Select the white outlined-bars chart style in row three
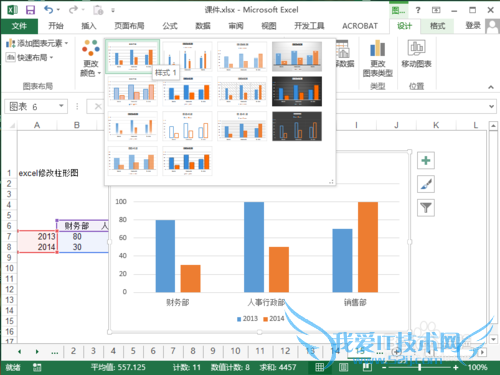The image size is (500, 375). pos(187,126)
